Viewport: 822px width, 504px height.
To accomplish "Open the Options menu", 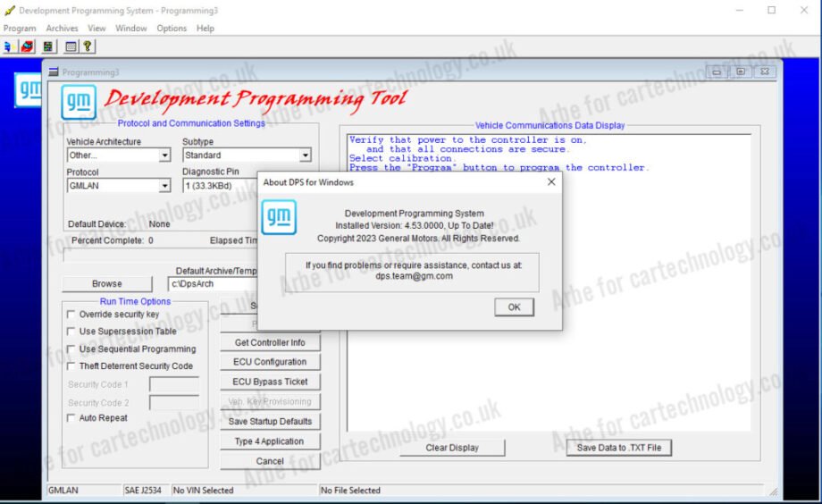I will tap(172, 29).
